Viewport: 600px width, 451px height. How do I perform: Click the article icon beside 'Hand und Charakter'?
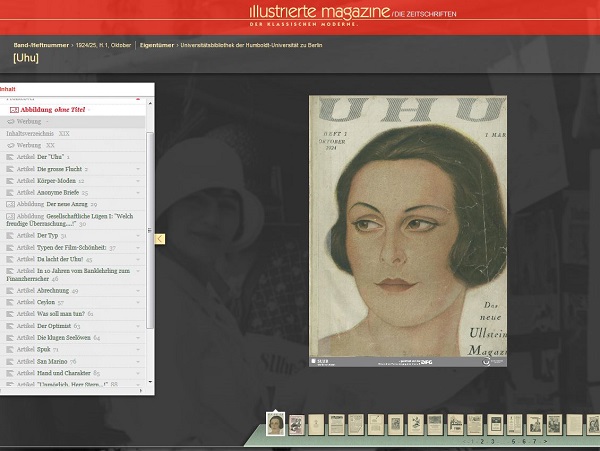coord(10,373)
